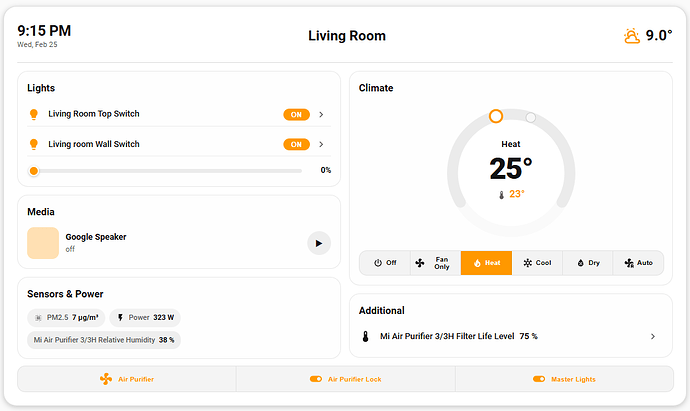
Task: Expand Living Room Top Switch details chevron
Action: click(321, 115)
